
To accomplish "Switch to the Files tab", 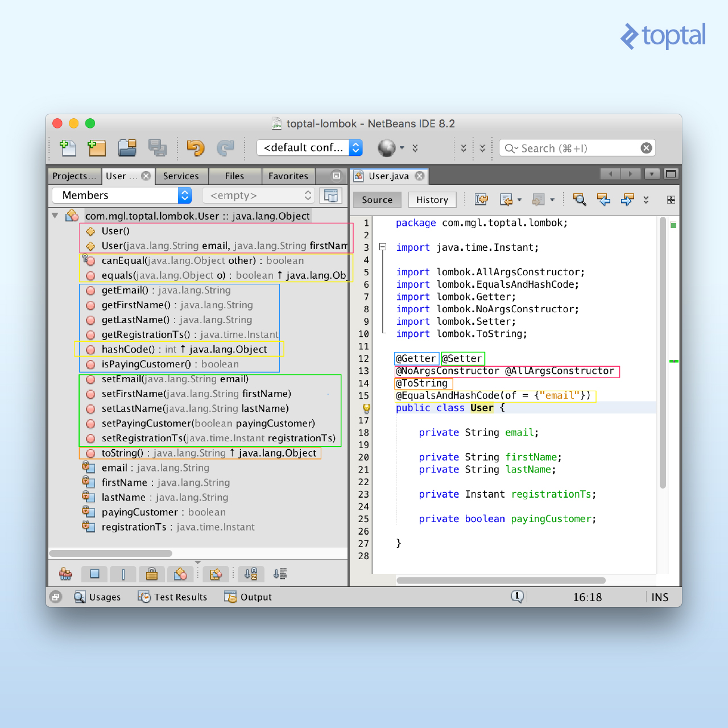I will (234, 176).
